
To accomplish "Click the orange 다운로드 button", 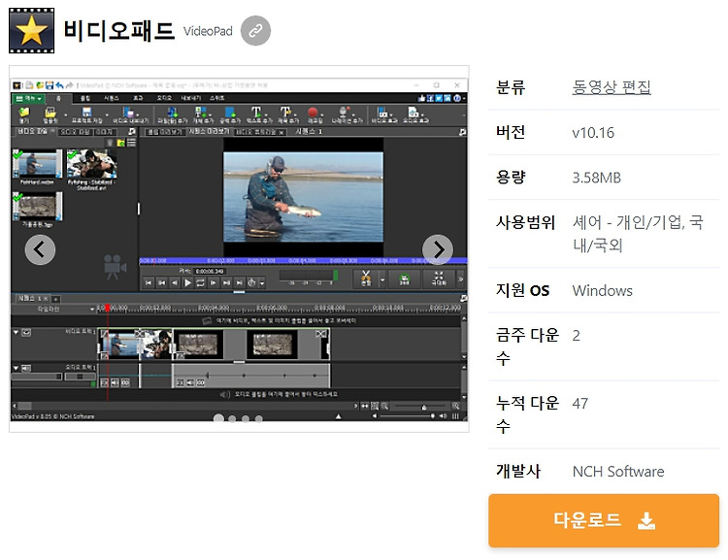I will (603, 520).
